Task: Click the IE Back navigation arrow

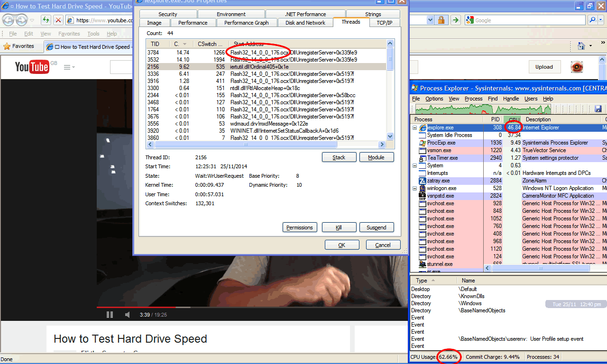Action: coord(9,20)
